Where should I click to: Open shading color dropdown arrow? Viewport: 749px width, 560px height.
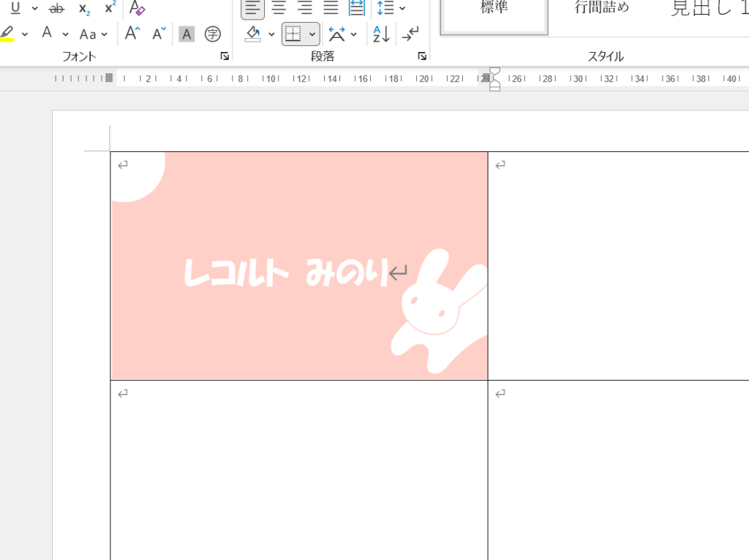271,34
